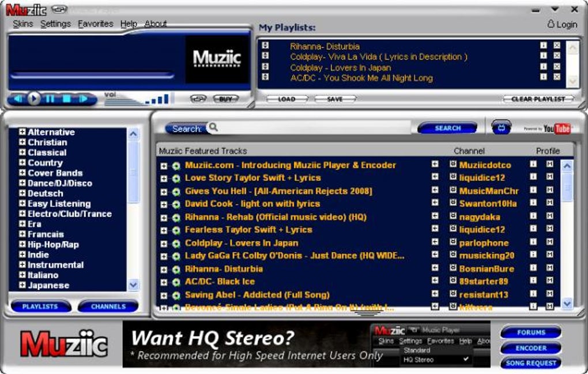Open the Login lock icon link
The width and height of the screenshot is (588, 374).
(x=551, y=24)
